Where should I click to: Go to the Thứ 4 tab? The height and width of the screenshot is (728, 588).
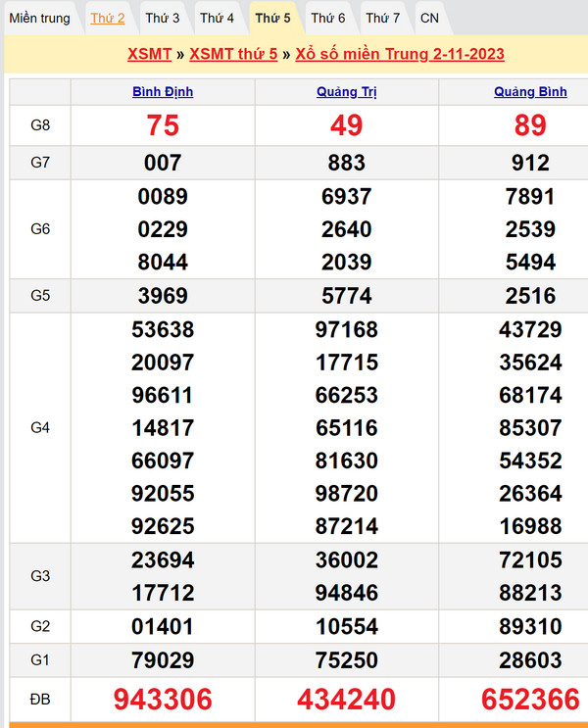(218, 18)
